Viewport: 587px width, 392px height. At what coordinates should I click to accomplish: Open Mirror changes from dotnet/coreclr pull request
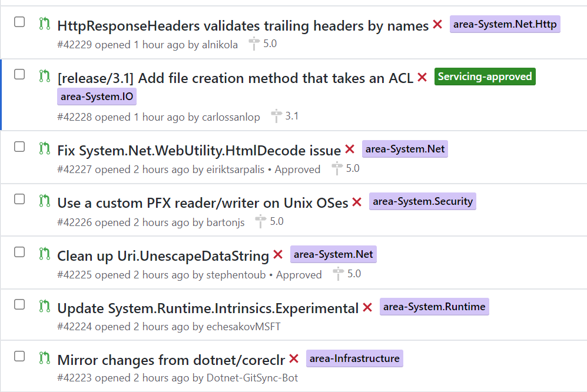(x=171, y=360)
